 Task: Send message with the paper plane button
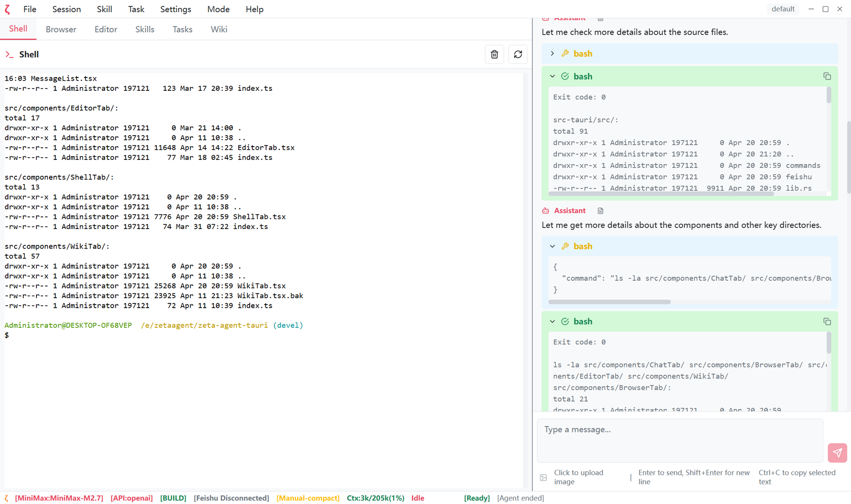coord(837,453)
